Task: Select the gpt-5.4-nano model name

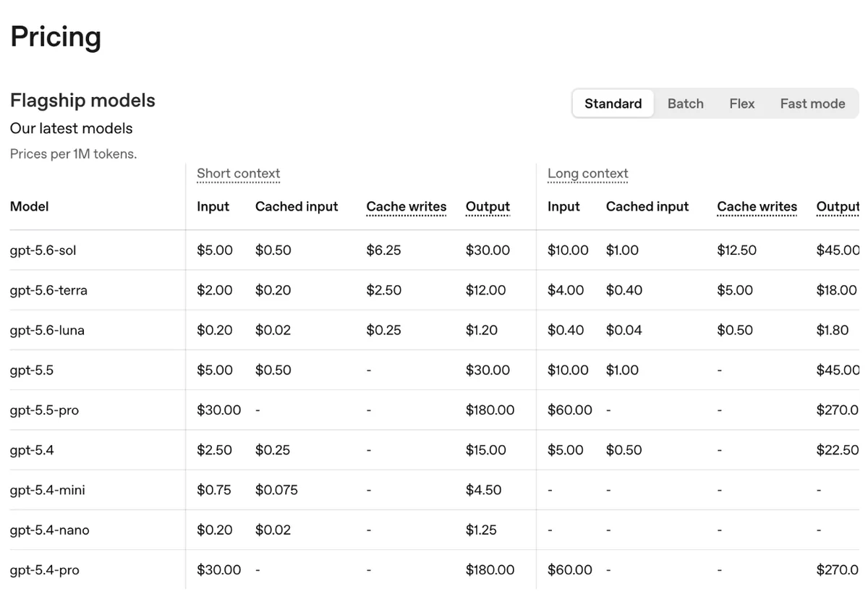Action: [50, 530]
